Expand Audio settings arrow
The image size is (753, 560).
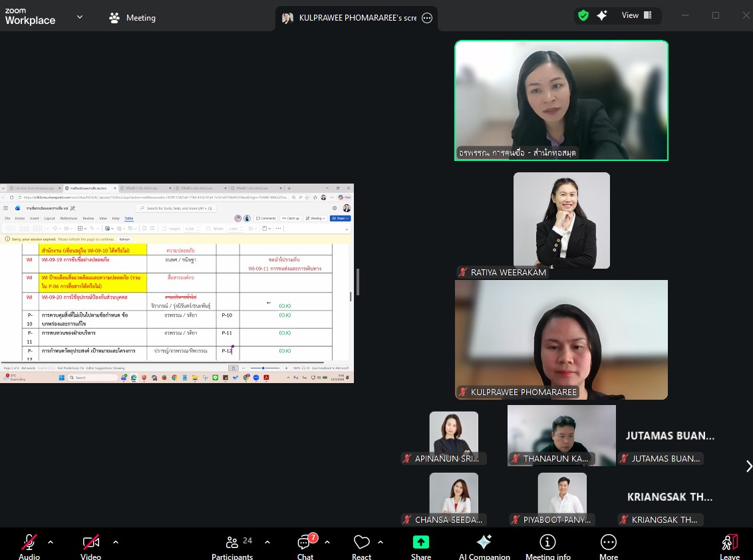(51, 541)
